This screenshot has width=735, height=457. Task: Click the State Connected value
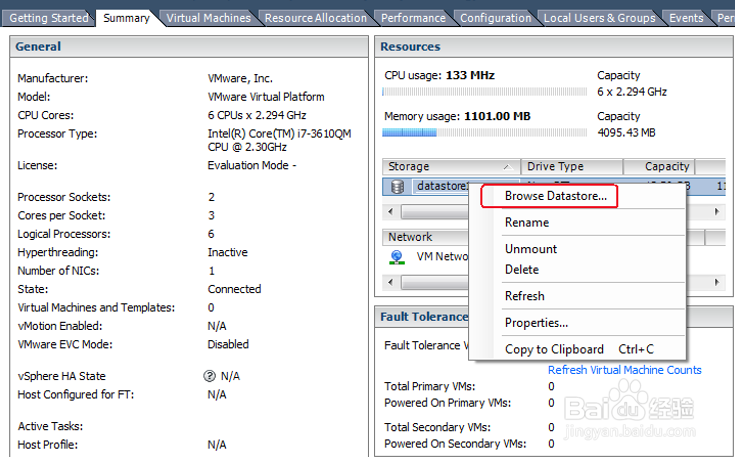234,289
